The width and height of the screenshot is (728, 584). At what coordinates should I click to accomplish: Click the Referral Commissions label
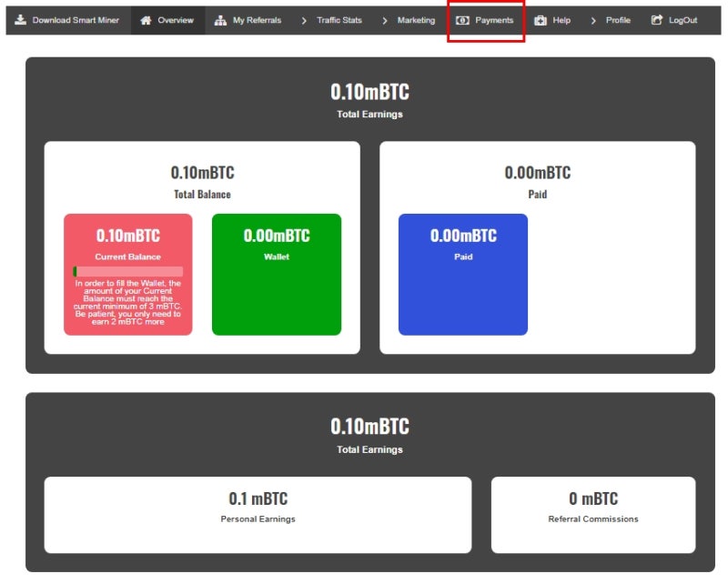[593, 519]
